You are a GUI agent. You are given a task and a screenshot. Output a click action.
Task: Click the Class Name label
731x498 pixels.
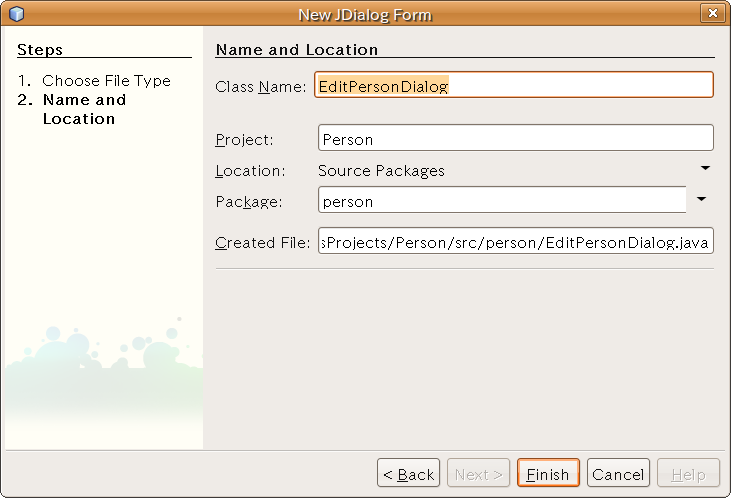coord(260,87)
